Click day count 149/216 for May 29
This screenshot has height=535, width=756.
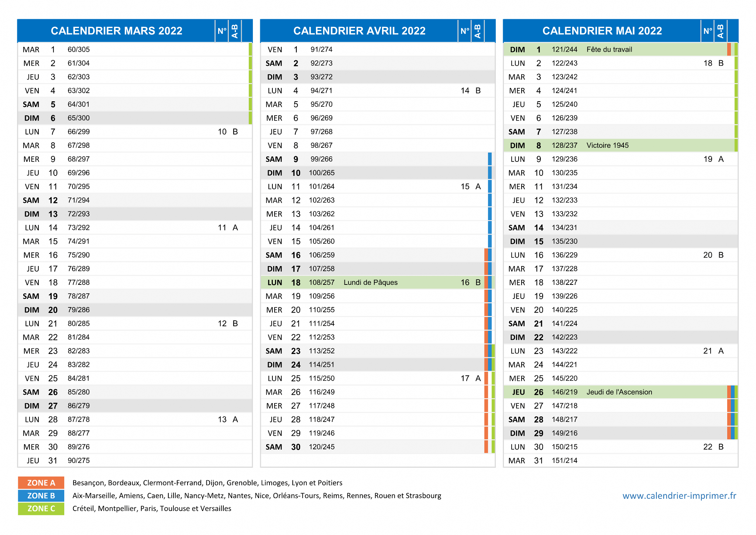pyautogui.click(x=564, y=433)
